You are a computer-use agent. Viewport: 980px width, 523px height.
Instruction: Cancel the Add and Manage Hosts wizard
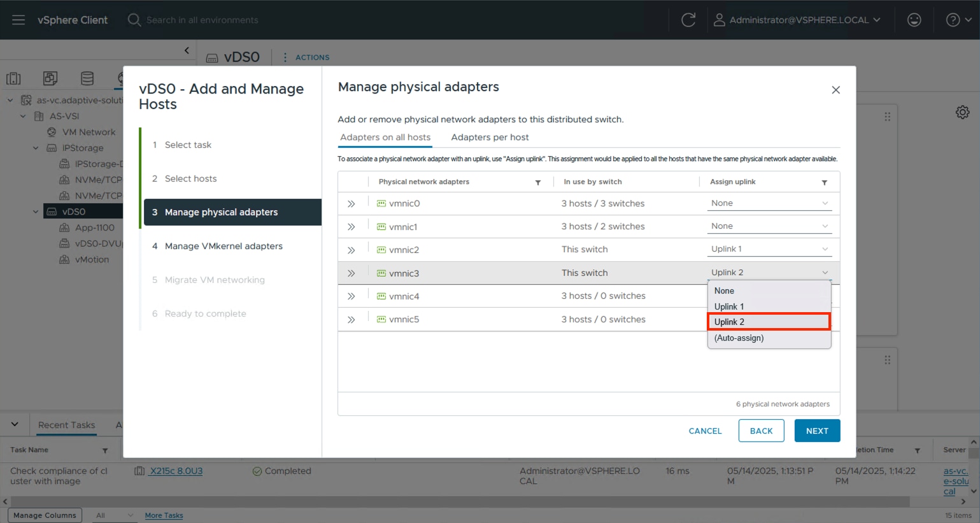tap(705, 431)
